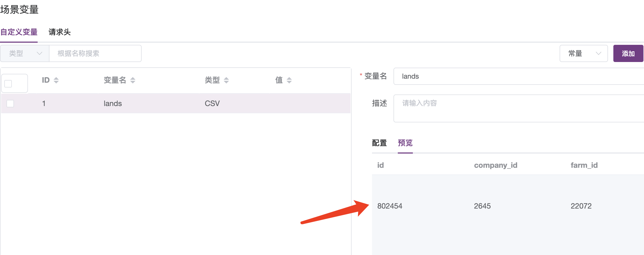Check the checkbox on the lands row

pyautogui.click(x=10, y=103)
